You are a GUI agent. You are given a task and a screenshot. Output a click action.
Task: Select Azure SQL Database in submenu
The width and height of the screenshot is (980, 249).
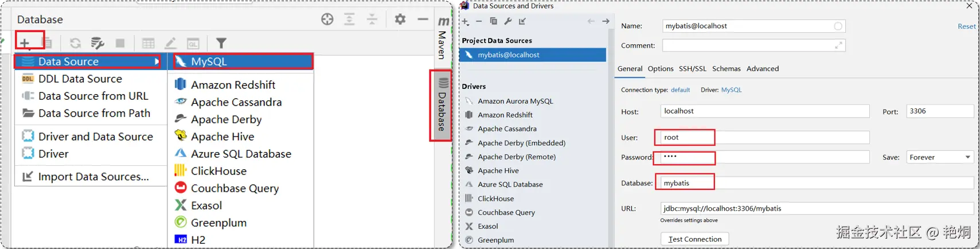click(x=241, y=154)
